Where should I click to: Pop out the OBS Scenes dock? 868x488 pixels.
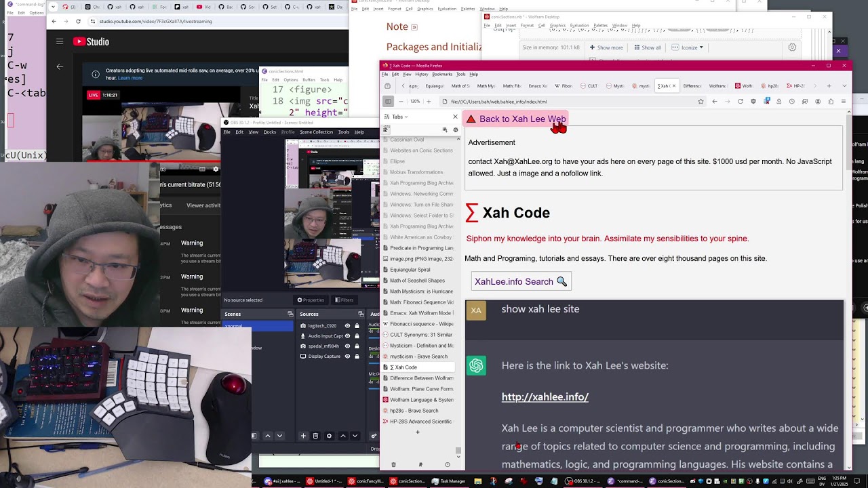(290, 314)
